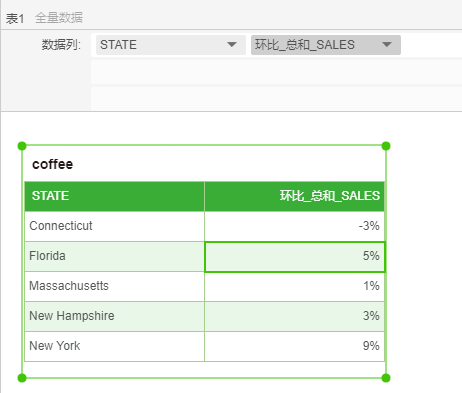
Task: Select the 环比_总和_SALES header cell
Action: click(295, 196)
